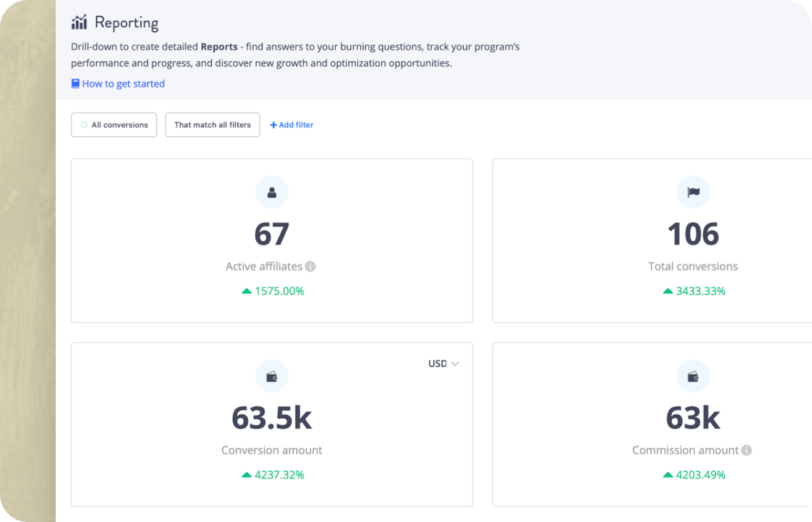Click the green up arrow beside 1575.00%
812x522 pixels.
(x=246, y=291)
